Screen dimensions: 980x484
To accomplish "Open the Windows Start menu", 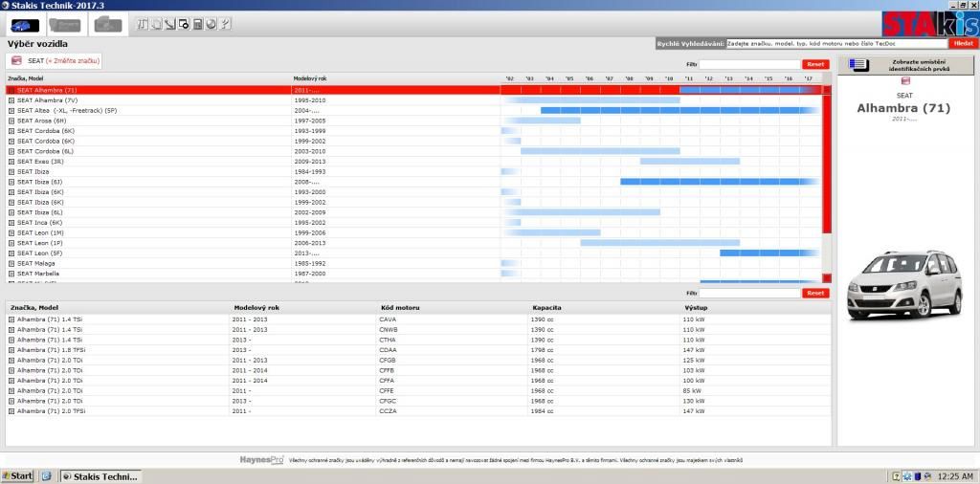I will coord(17,475).
